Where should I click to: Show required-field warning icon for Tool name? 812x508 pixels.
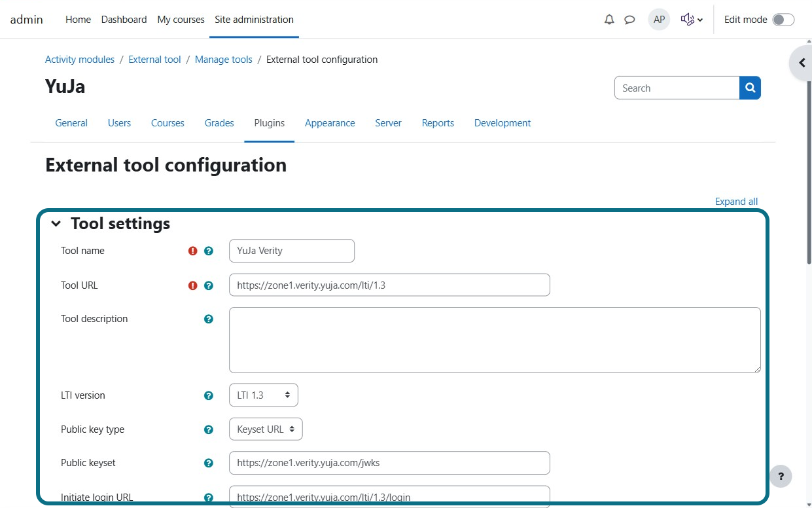tap(192, 251)
